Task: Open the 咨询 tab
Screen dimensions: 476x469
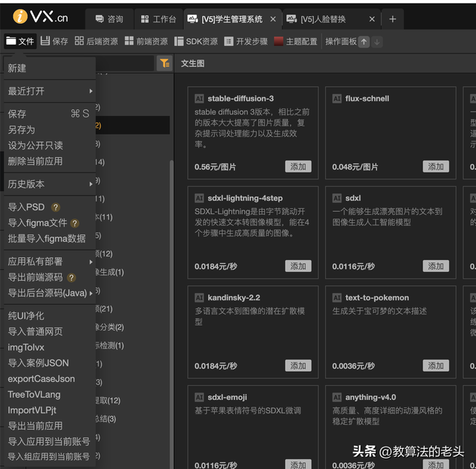Action: pyautogui.click(x=109, y=19)
